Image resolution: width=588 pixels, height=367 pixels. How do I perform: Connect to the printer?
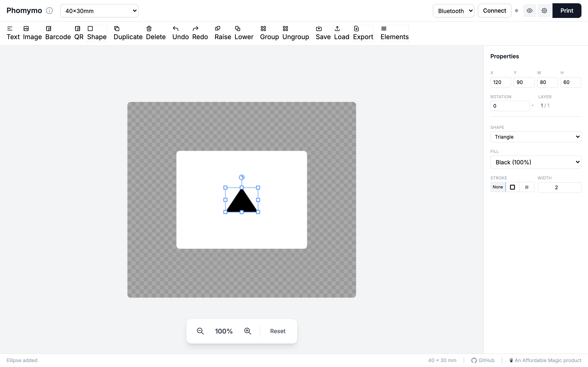(x=494, y=10)
